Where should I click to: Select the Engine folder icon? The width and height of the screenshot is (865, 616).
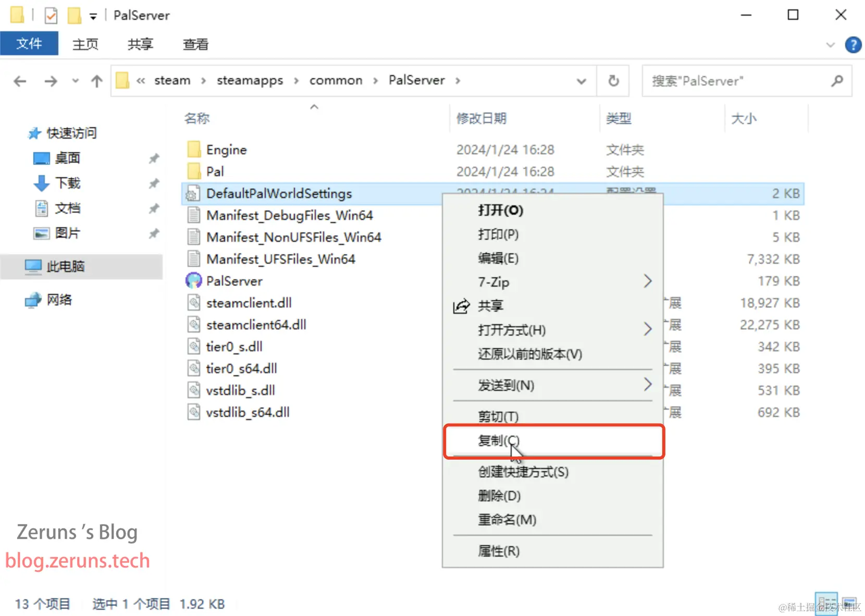194,150
